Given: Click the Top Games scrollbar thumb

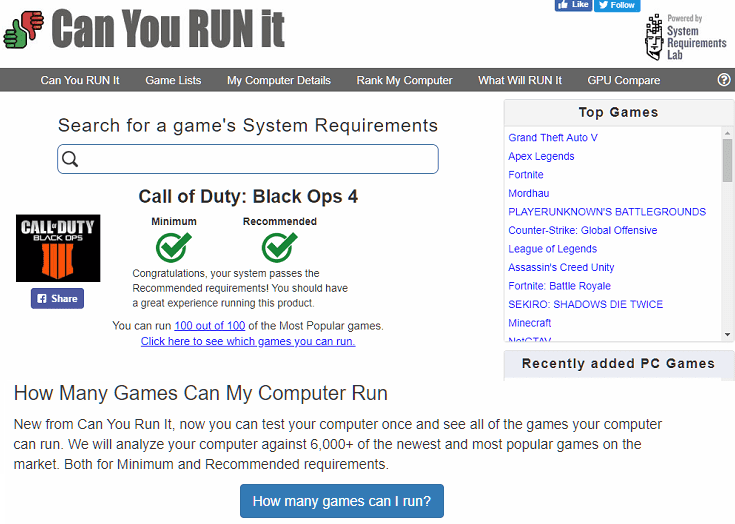Looking at the screenshot, I should pyautogui.click(x=727, y=160).
